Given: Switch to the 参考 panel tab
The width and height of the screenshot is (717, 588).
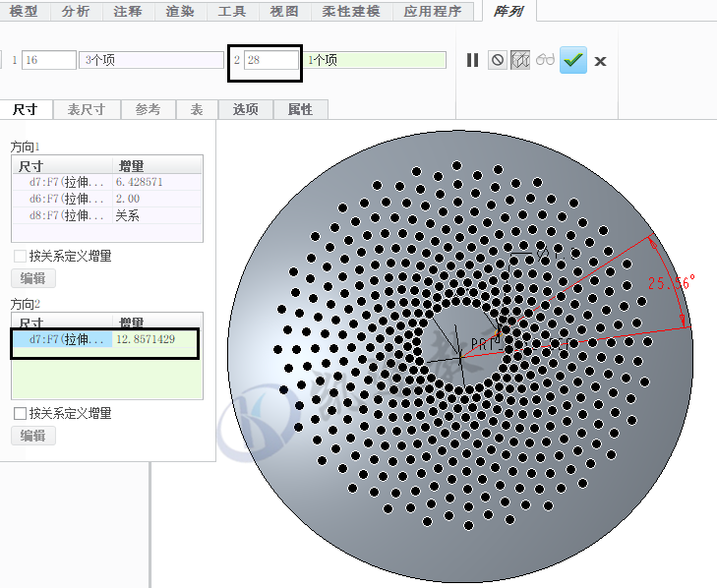Looking at the screenshot, I should (149, 110).
